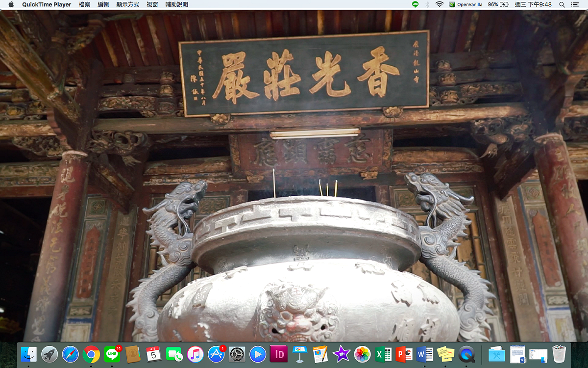Launch iMovie star icon
This screenshot has width=588, height=368.
[341, 354]
